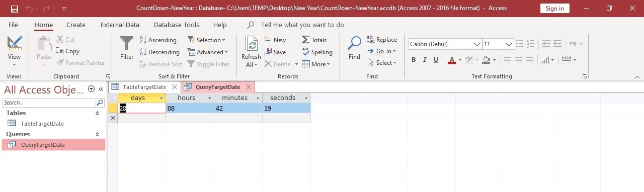Open Clipboard dialog launcher
644x192 pixels.
pyautogui.click(x=108, y=76)
